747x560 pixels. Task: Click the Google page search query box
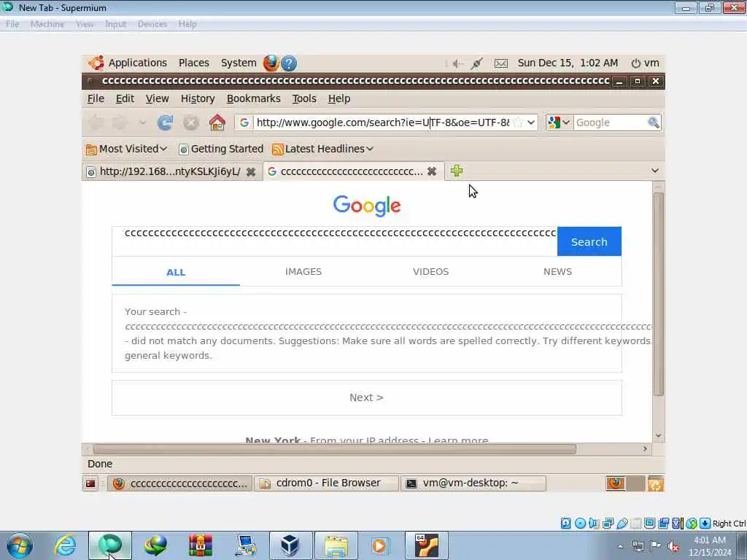335,241
